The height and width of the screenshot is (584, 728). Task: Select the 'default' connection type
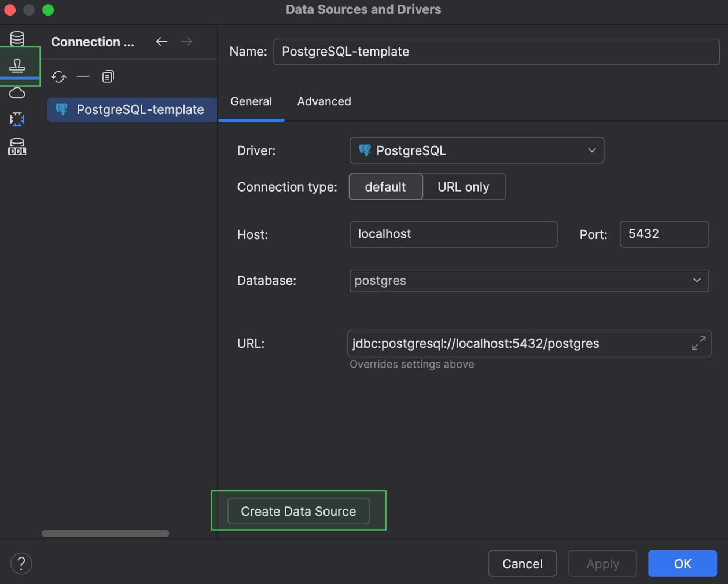pos(385,187)
